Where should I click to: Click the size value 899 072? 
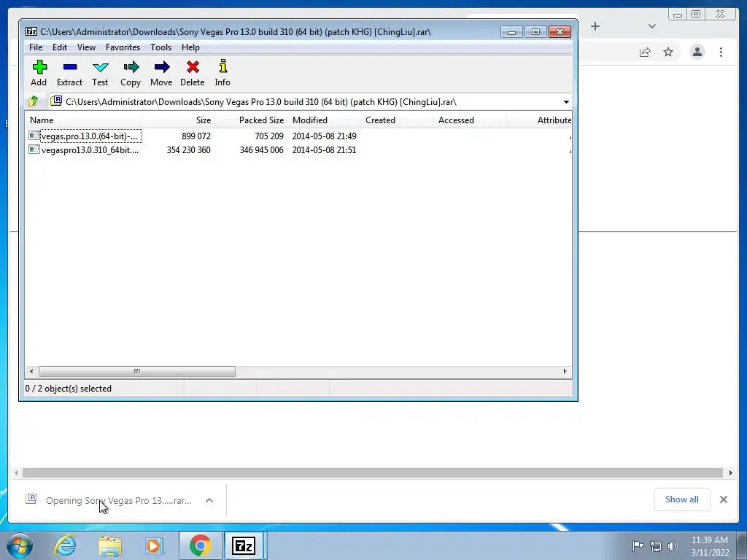tap(196, 136)
